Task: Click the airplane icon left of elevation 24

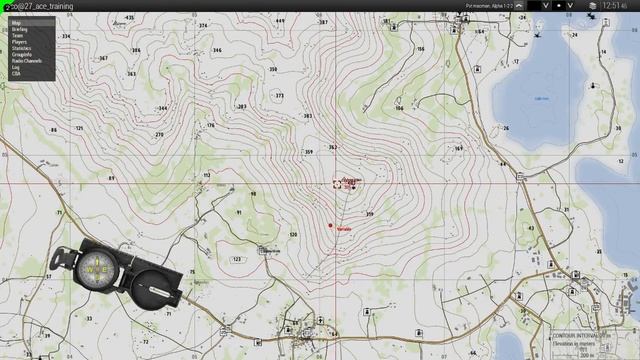Action: 538,36
